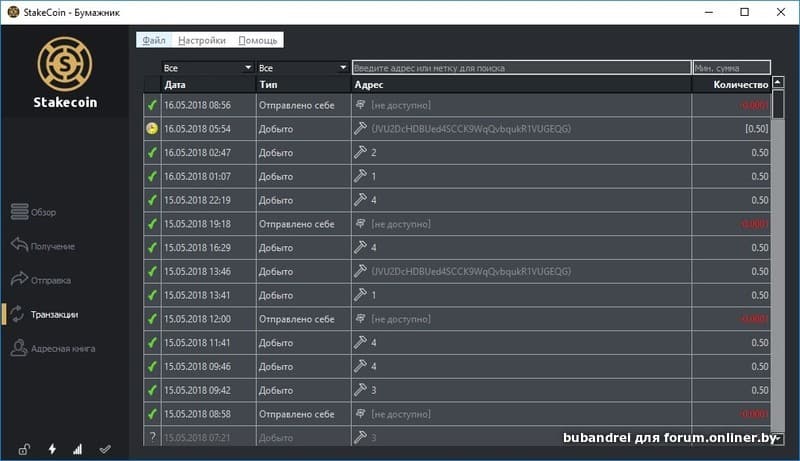
Task: Click the wallet lock status icon
Action: (24, 449)
